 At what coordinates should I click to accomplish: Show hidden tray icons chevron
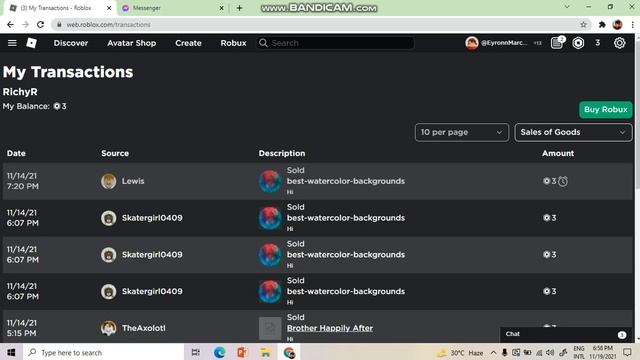click(x=493, y=352)
